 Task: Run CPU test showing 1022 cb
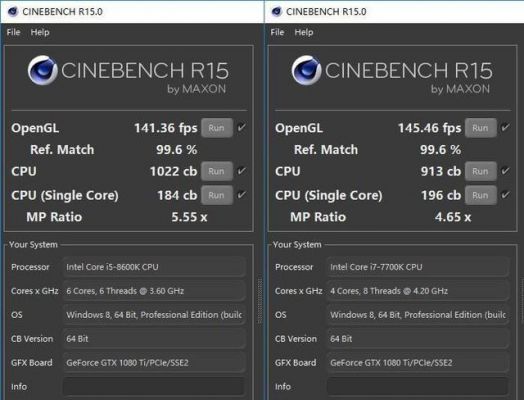tap(217, 171)
